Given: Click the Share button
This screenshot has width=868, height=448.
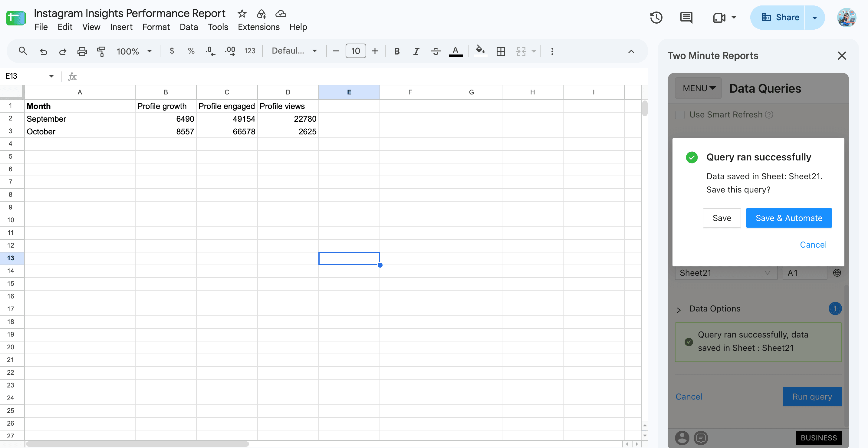Looking at the screenshot, I should click(x=778, y=18).
